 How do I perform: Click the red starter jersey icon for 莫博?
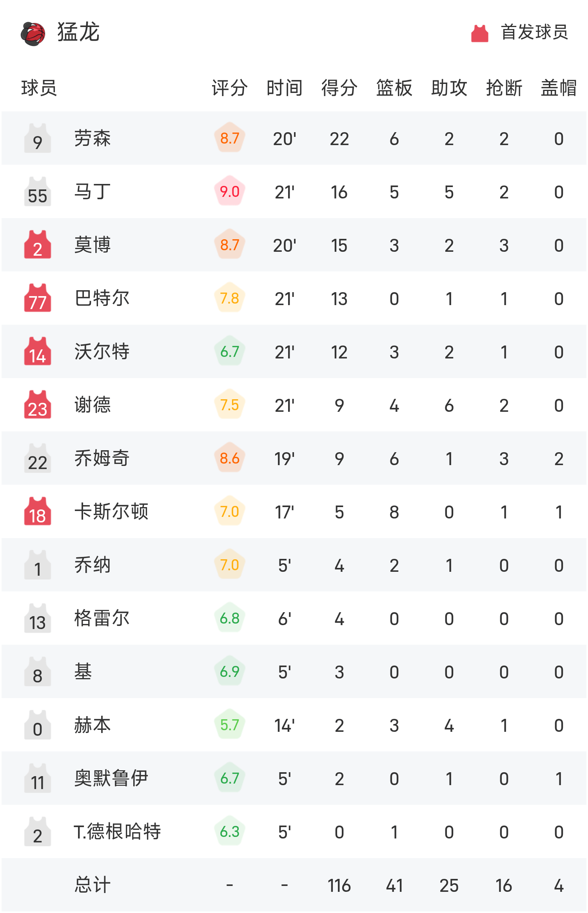(38, 245)
